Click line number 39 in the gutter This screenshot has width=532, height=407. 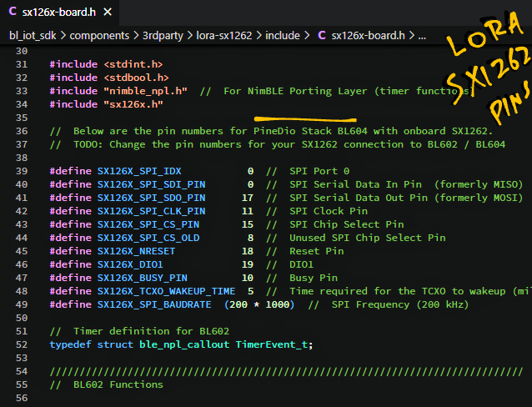22,171
